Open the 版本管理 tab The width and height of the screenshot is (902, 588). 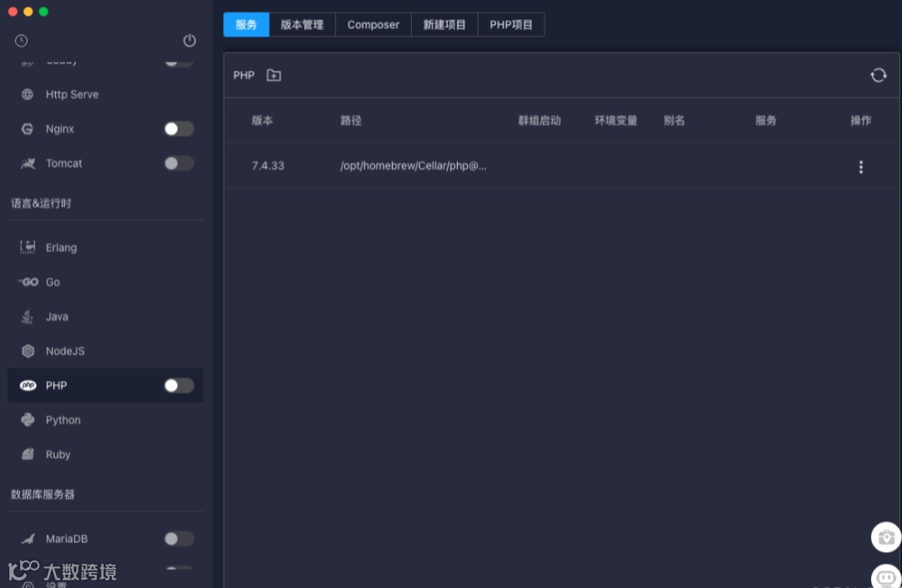(x=302, y=24)
